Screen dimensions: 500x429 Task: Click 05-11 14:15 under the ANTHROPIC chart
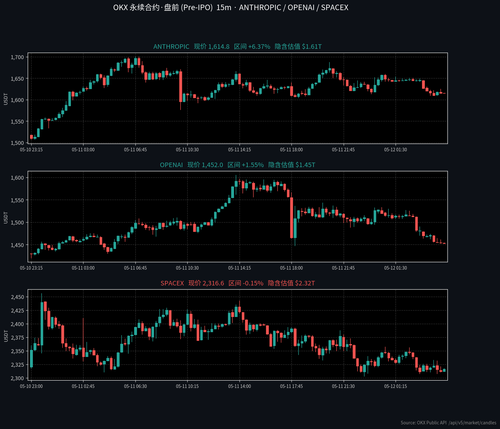point(239,150)
